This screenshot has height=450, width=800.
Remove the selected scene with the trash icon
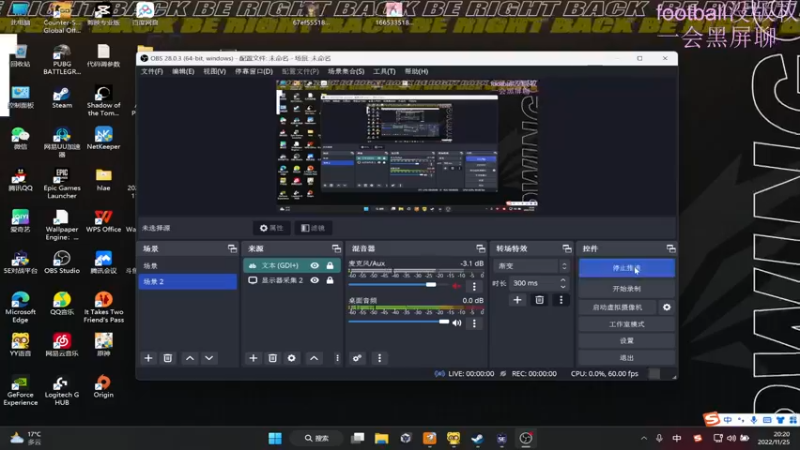pos(167,358)
